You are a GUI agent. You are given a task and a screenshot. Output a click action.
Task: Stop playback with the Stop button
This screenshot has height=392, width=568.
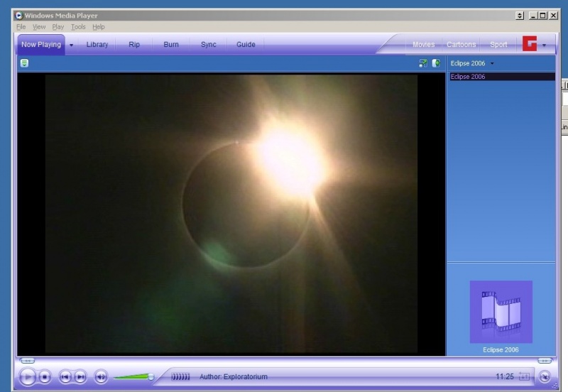[x=45, y=376]
